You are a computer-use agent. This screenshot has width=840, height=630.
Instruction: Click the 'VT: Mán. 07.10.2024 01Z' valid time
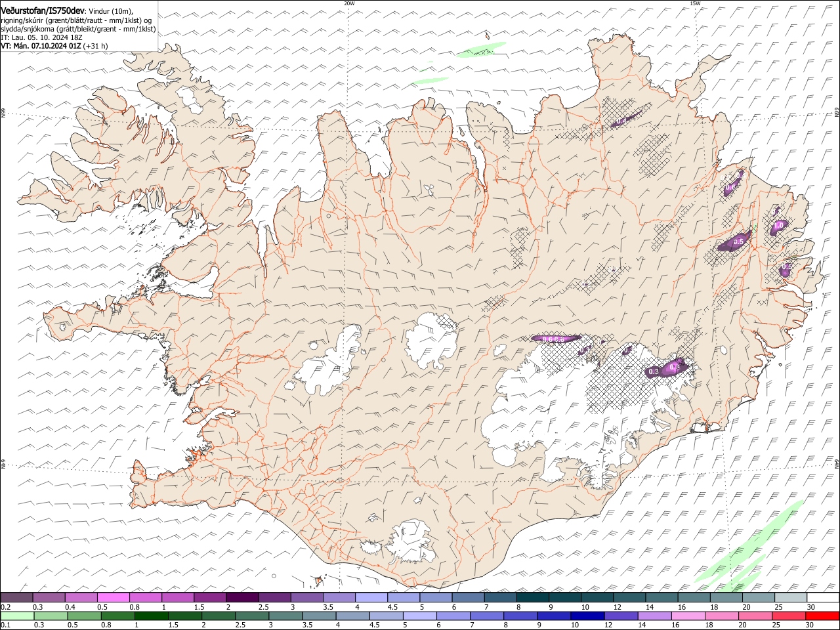(x=41, y=46)
